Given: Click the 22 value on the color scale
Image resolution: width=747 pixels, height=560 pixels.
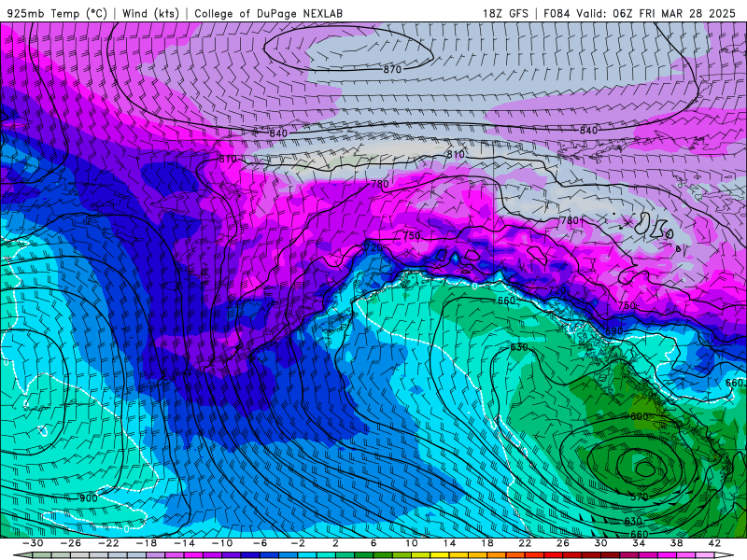Looking at the screenshot, I should click(x=525, y=543).
